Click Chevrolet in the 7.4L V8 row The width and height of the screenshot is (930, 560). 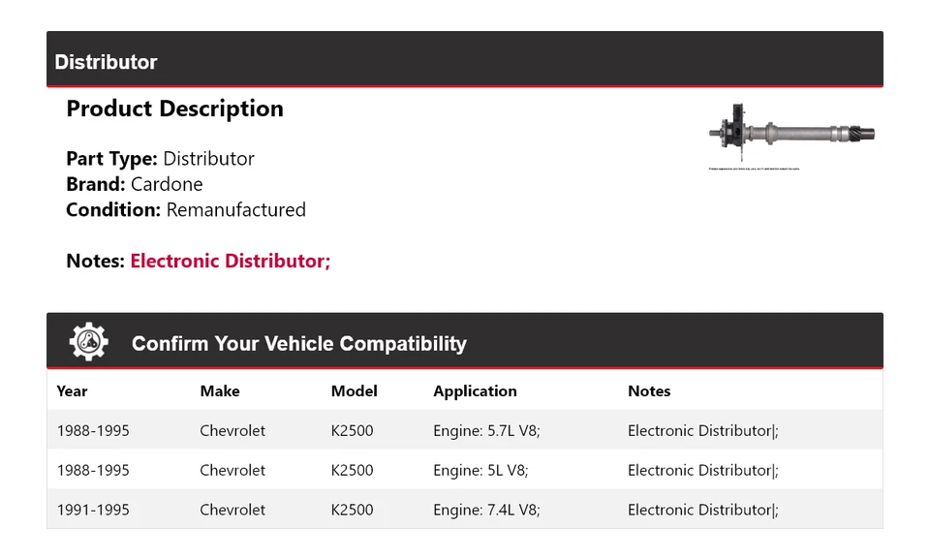coord(232,510)
